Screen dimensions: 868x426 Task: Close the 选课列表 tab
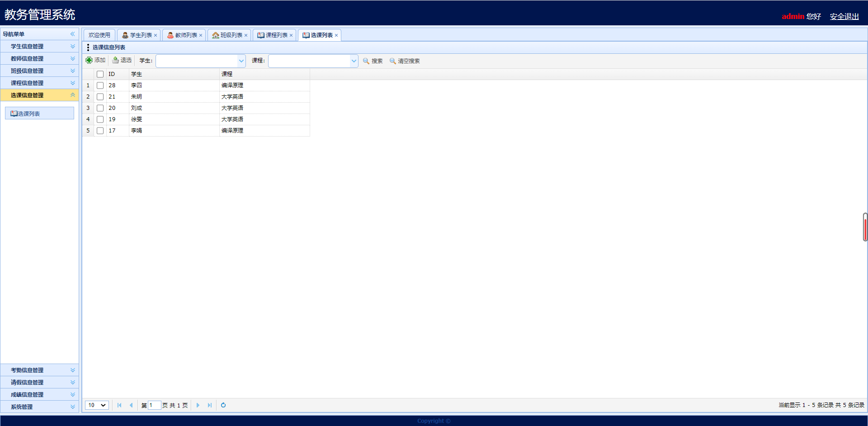click(336, 35)
